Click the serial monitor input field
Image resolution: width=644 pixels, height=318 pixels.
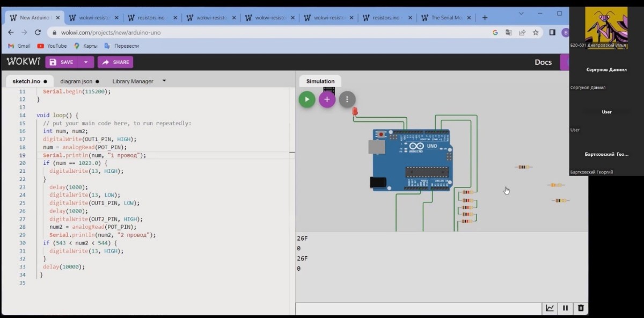[419, 308]
